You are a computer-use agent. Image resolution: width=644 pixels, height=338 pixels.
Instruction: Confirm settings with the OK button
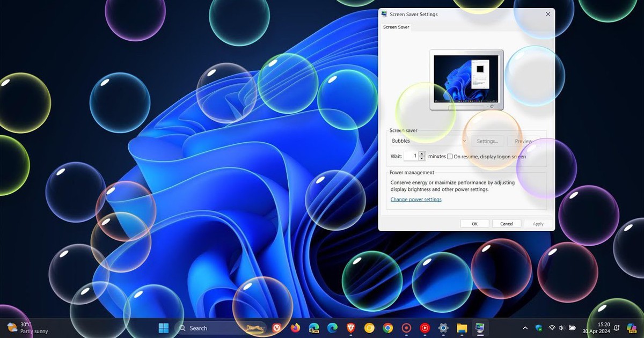(x=474, y=223)
